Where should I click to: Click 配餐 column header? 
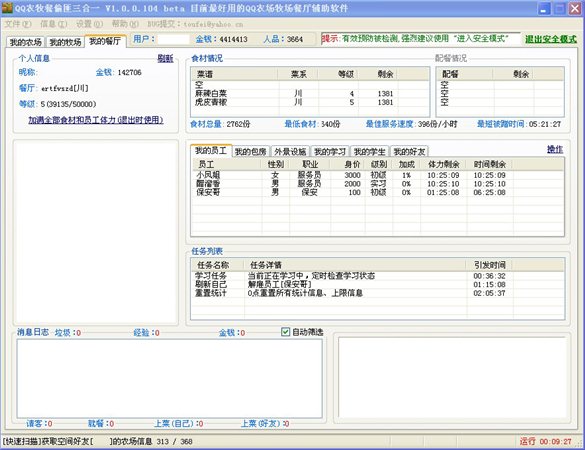pyautogui.click(x=465, y=74)
